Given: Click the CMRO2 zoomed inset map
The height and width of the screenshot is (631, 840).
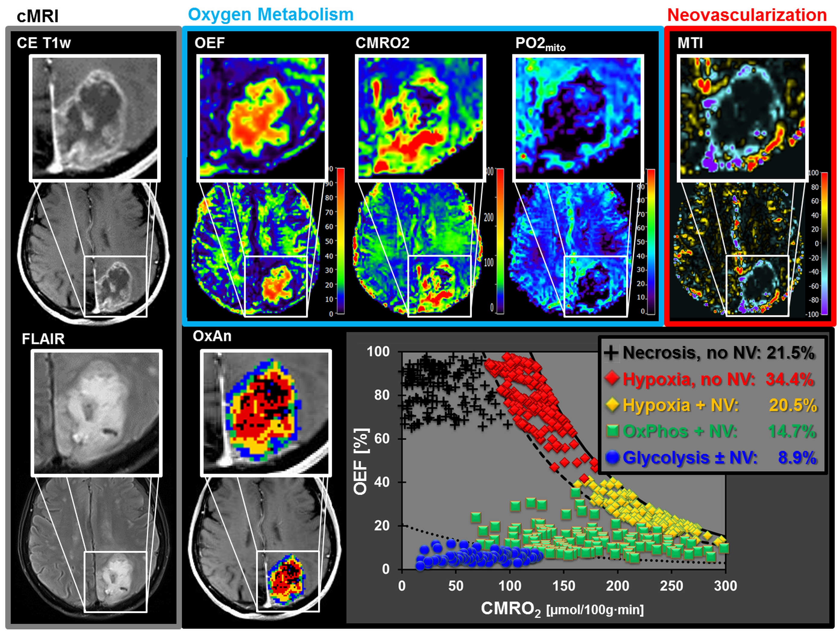Looking at the screenshot, I should (420, 118).
